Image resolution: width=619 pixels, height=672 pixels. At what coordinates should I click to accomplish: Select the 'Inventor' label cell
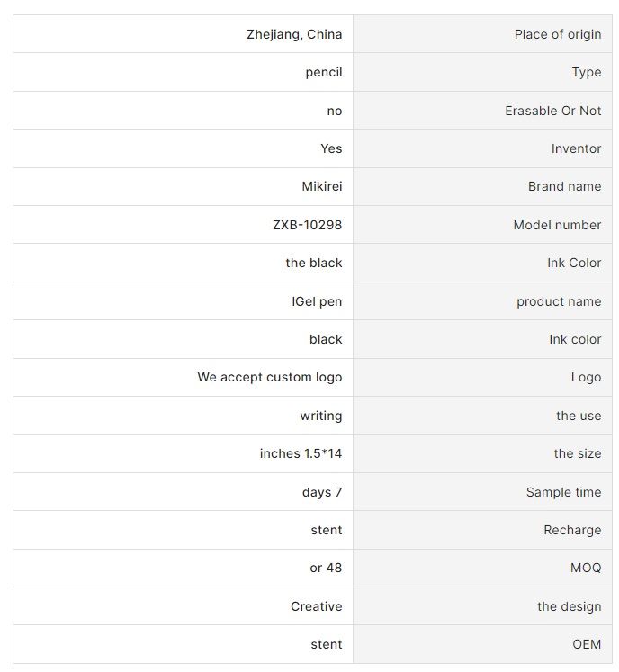pyautogui.click(x=482, y=148)
